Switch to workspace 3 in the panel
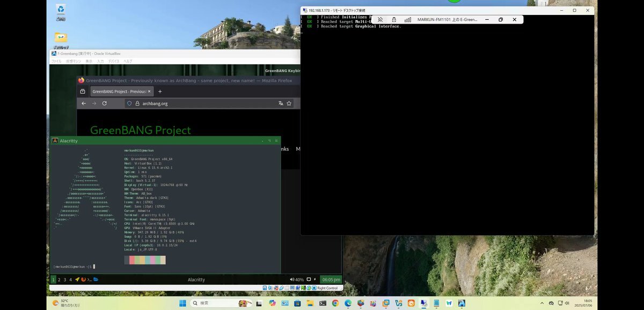The width and height of the screenshot is (644, 310). (65, 279)
